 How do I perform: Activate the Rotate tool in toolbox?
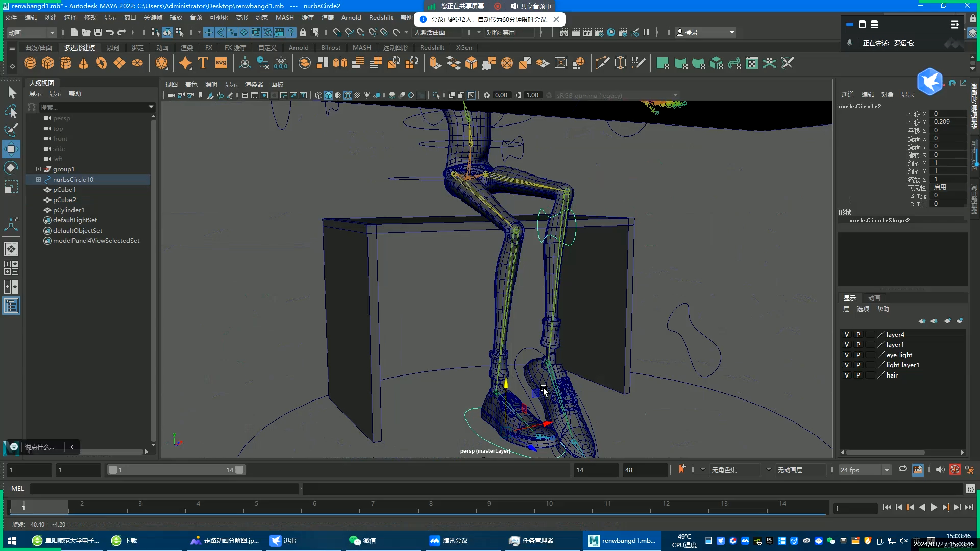click(11, 168)
